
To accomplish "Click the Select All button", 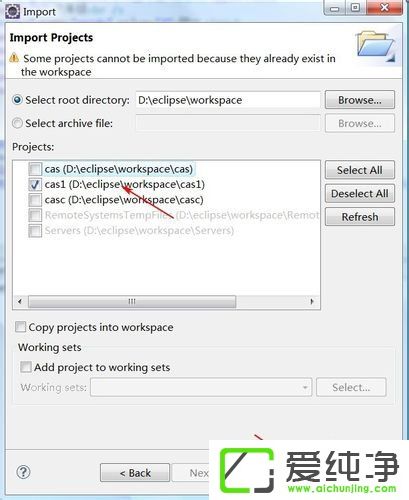I will (360, 170).
